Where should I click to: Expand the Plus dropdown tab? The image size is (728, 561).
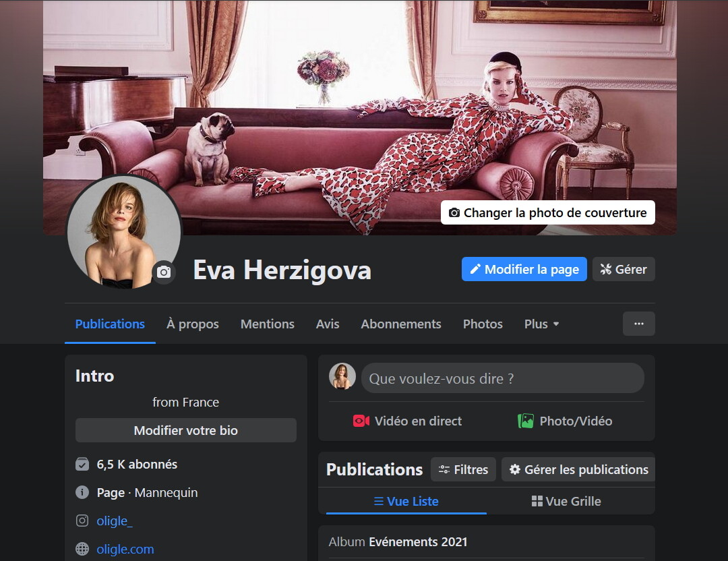pos(541,324)
